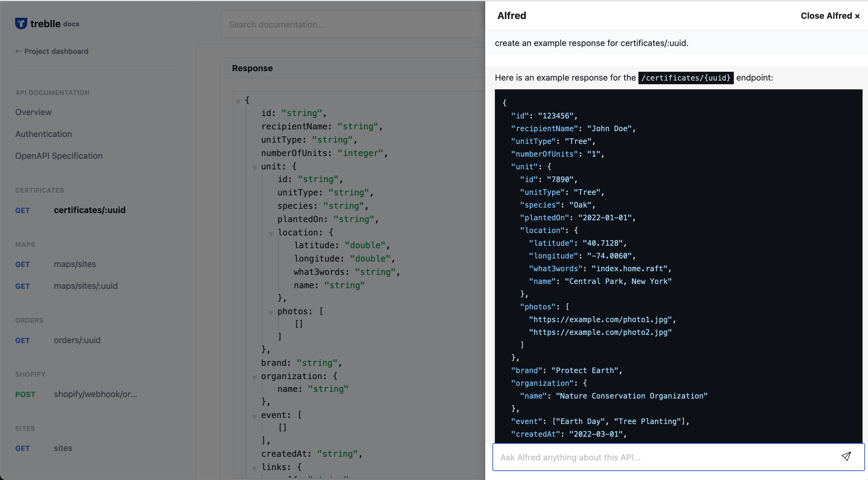Open the Overview page

[33, 112]
